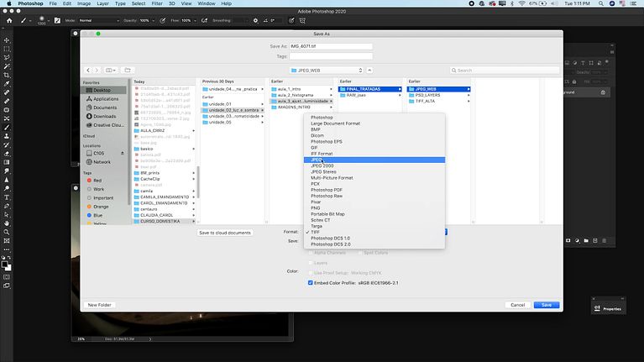Activate the Hand tool

(7, 222)
